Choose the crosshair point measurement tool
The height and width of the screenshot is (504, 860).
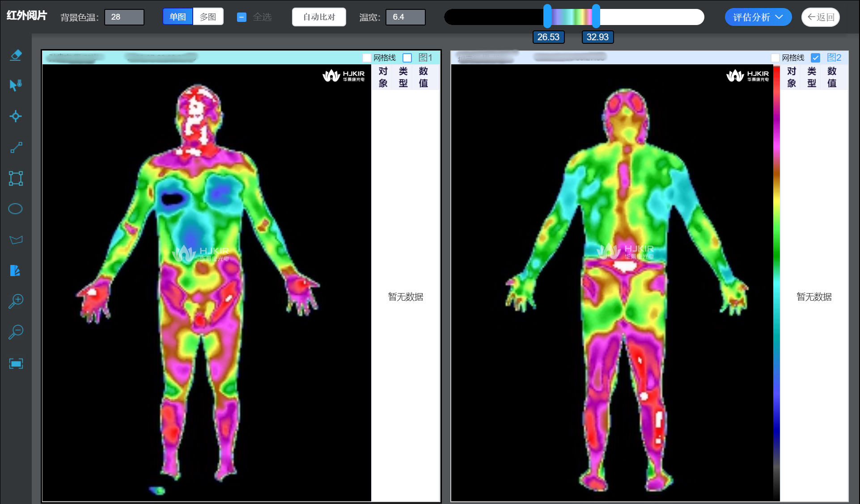[16, 116]
